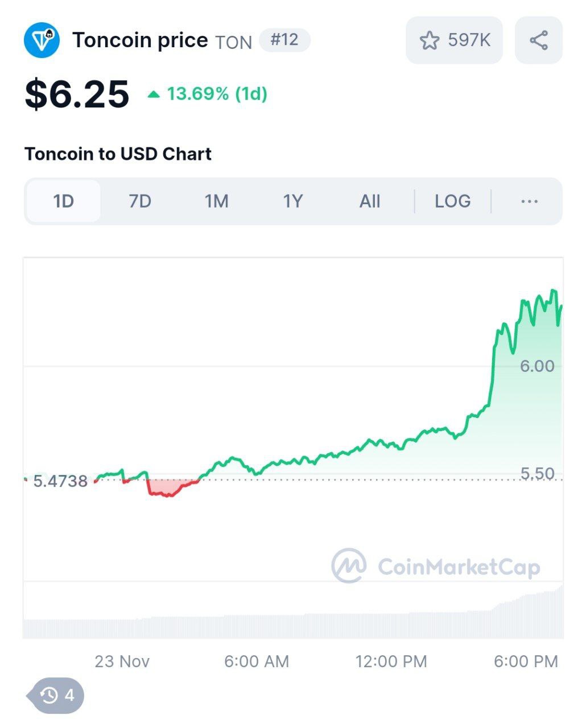The width and height of the screenshot is (586, 728).
Task: Select the 1D timeframe tab
Action: (x=64, y=201)
